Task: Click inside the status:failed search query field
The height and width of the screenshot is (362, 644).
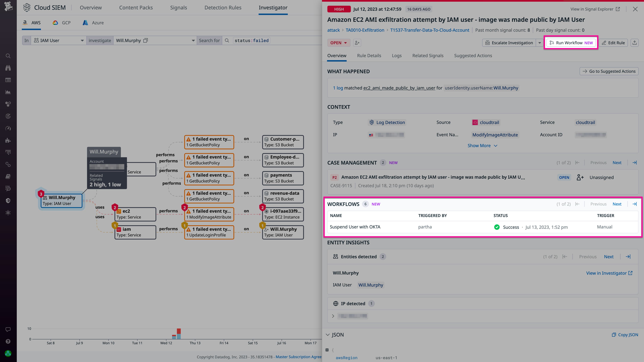Action: point(252,40)
